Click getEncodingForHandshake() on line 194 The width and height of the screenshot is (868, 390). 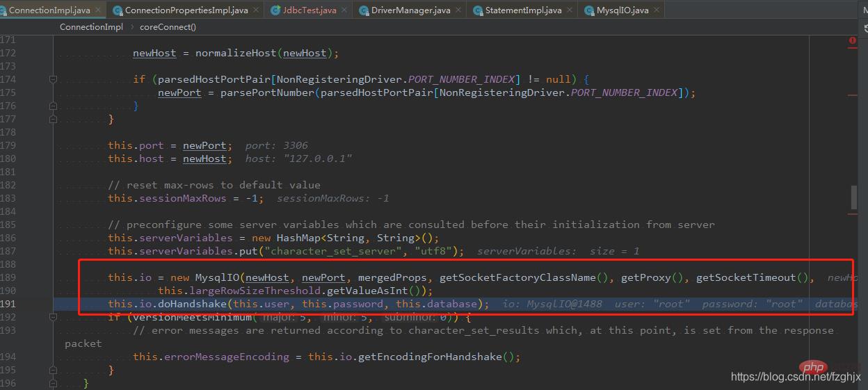pyautogui.click(x=436, y=357)
